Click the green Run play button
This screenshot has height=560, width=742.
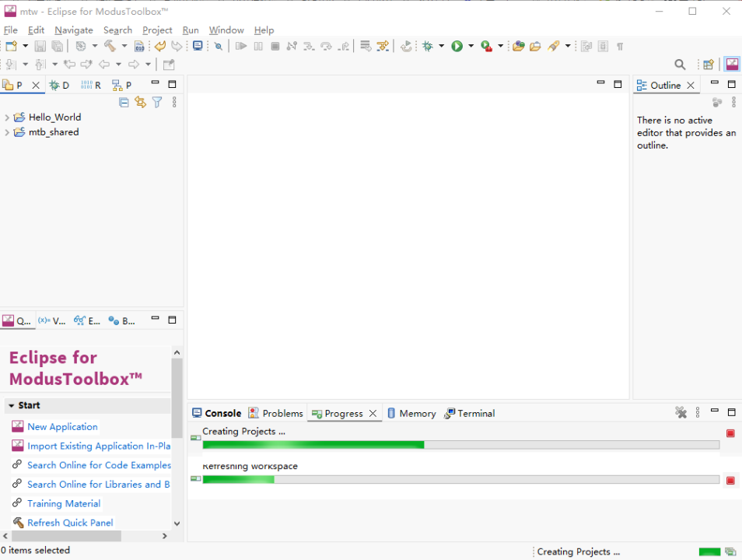(457, 46)
